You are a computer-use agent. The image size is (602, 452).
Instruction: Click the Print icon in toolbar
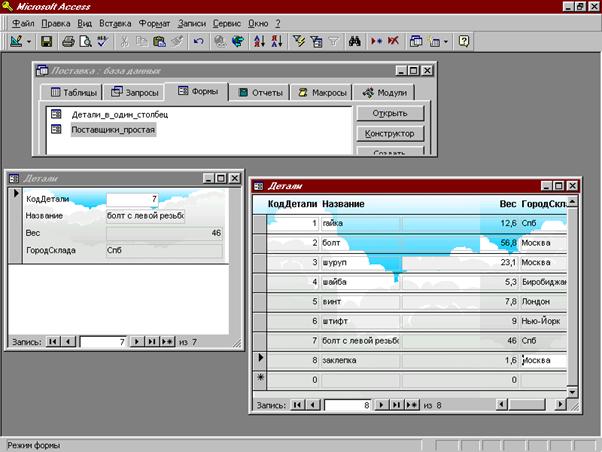[68, 41]
